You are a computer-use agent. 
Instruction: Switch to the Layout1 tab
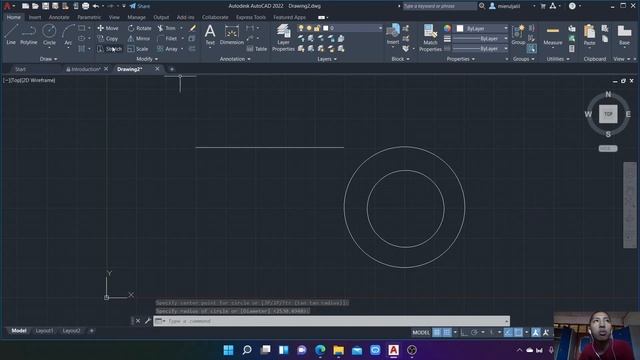coord(44,331)
